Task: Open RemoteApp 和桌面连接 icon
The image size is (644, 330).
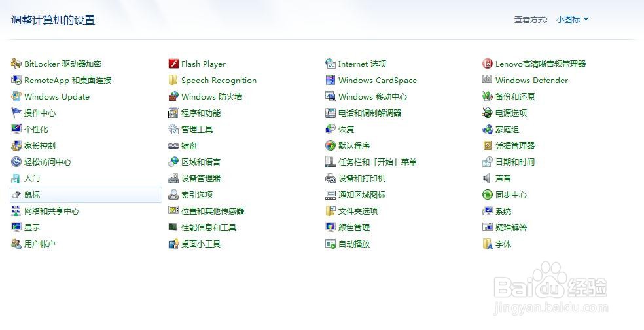Action: (16, 80)
